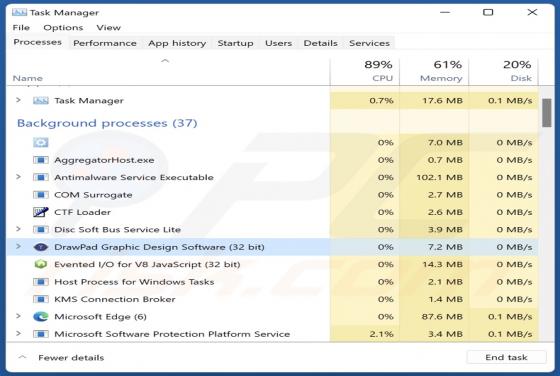
Task: Switch to the Services tab
Action: coord(369,43)
